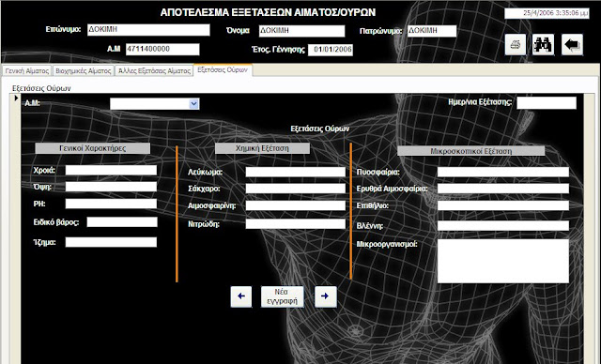Go back using the return arrow icon
Image resolution: width=601 pixels, height=364 pixels.
[x=572, y=44]
